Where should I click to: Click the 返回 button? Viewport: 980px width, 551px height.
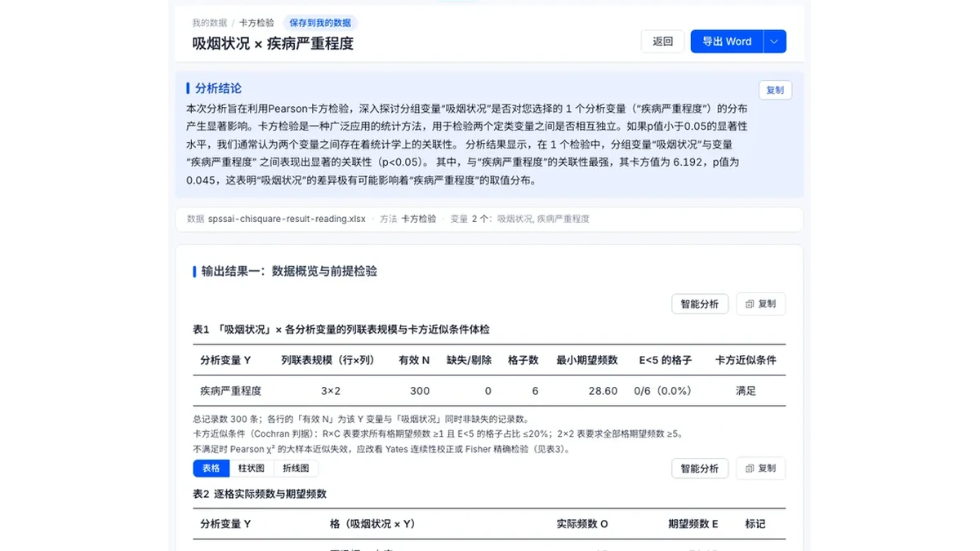(663, 42)
